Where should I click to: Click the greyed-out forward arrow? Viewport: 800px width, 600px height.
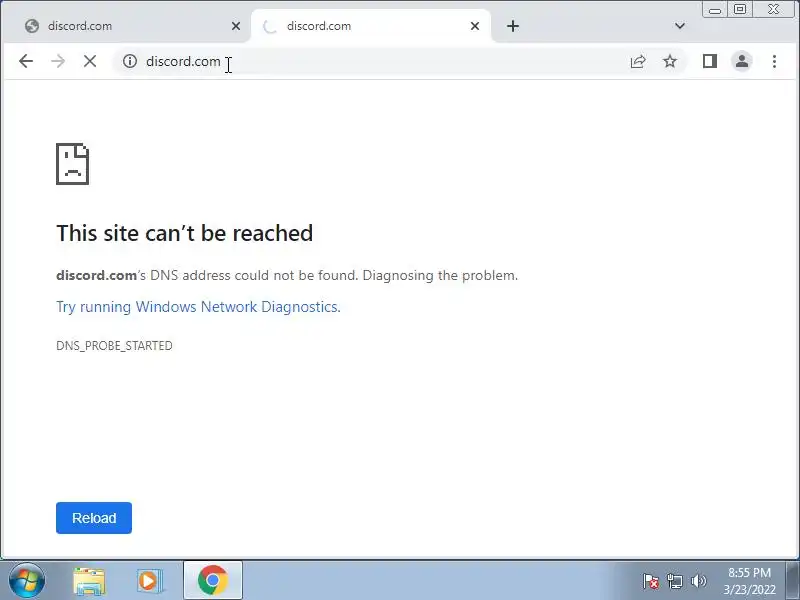click(x=58, y=61)
